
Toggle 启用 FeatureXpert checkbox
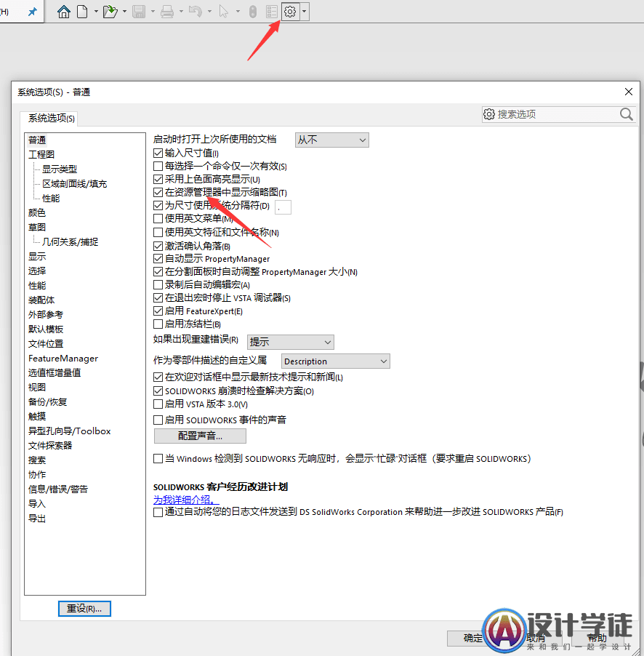coord(158,311)
